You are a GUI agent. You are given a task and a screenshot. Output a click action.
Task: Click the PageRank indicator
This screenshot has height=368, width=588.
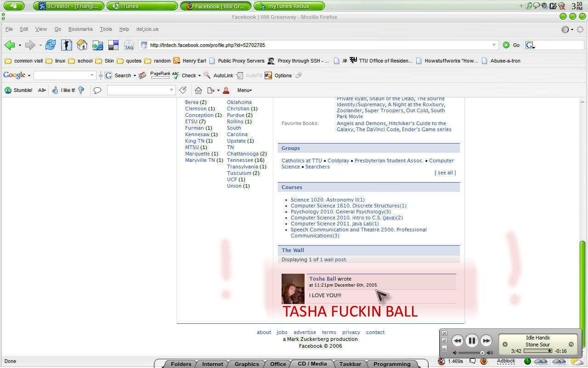click(x=160, y=75)
